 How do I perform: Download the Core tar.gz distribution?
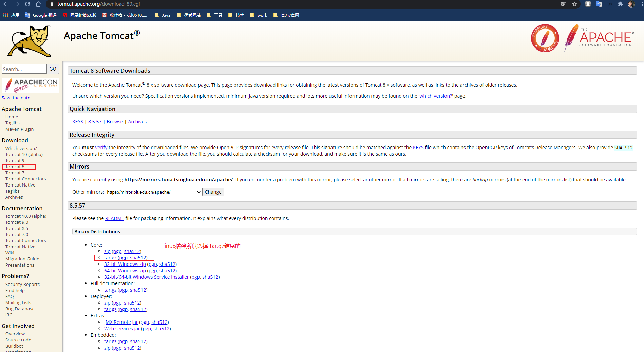tap(110, 258)
